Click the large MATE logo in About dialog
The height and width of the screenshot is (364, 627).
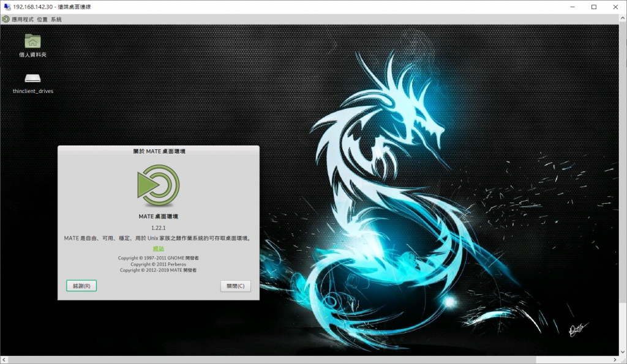click(x=159, y=186)
